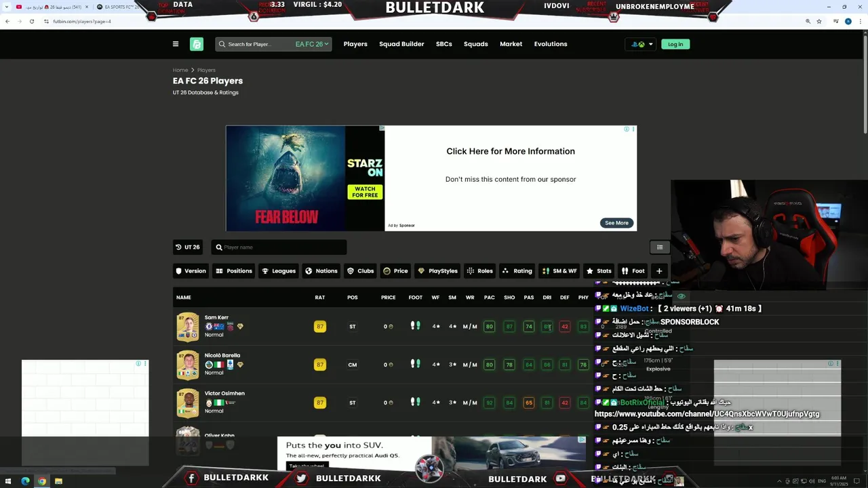Click Nicolò Barella's card thumbnail
This screenshot has width=868, height=488.
pyautogui.click(x=188, y=365)
